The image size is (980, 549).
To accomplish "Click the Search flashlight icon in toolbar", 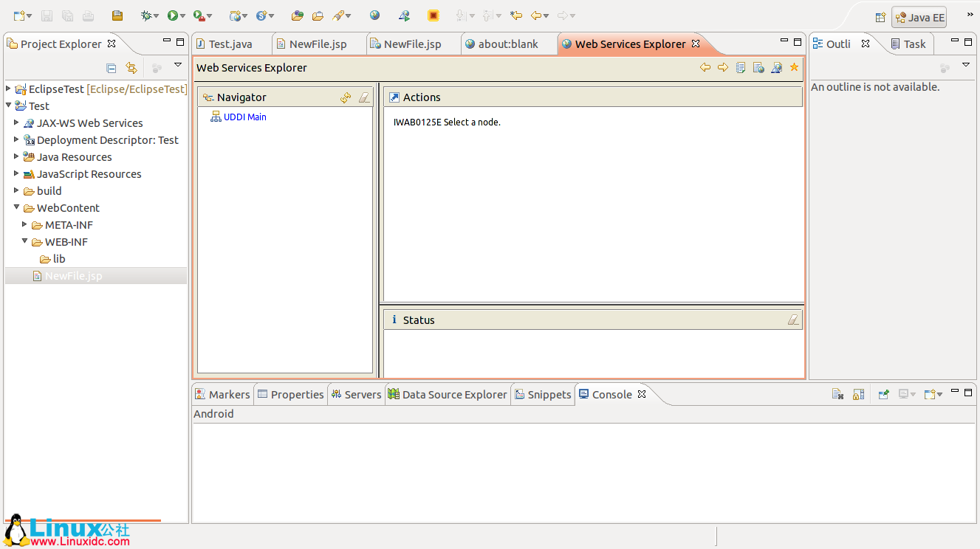I will tap(338, 15).
